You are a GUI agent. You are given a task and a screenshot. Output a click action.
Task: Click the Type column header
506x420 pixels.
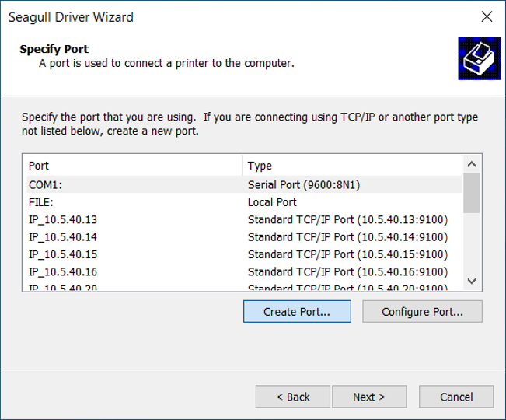[x=352, y=166]
